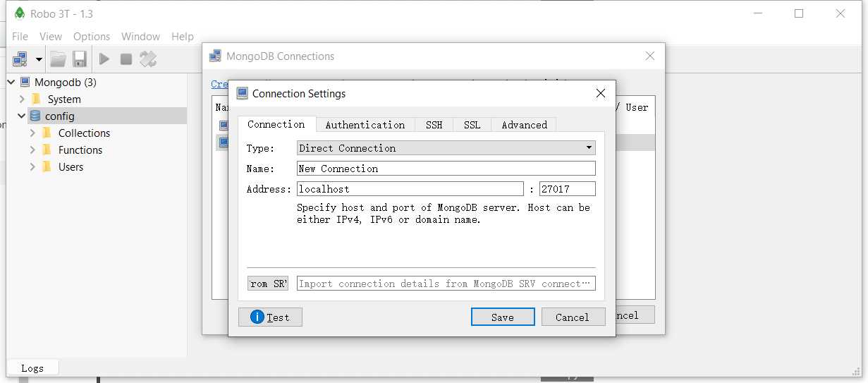The width and height of the screenshot is (868, 383).
Task: Open the Options menu
Action: [92, 36]
